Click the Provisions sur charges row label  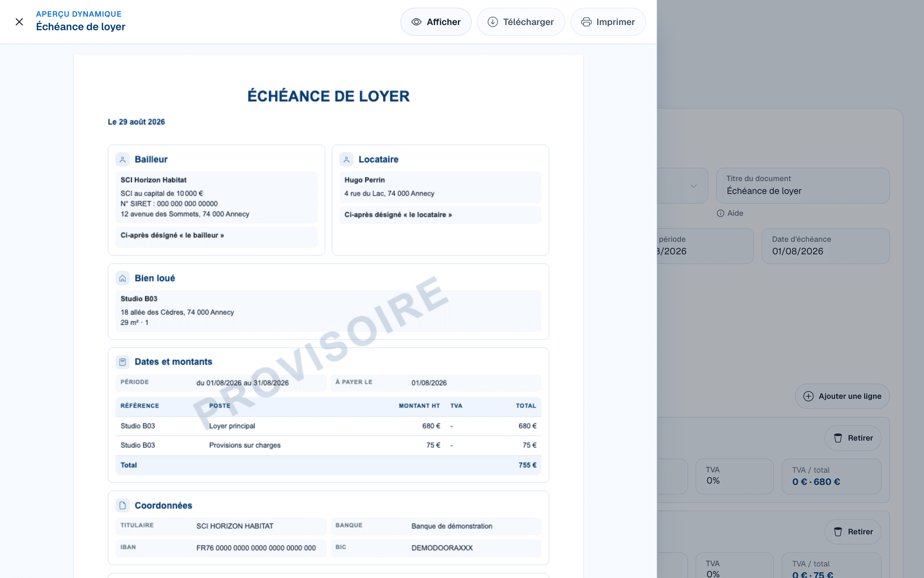click(245, 445)
